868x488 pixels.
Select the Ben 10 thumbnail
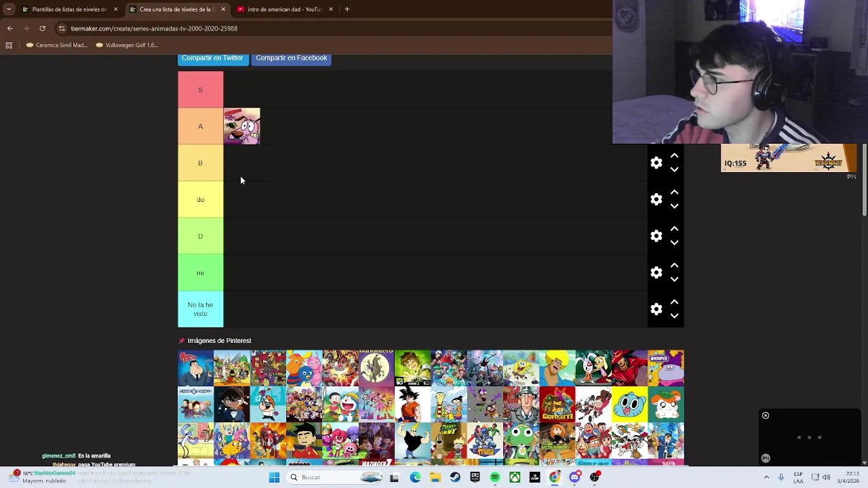412,368
